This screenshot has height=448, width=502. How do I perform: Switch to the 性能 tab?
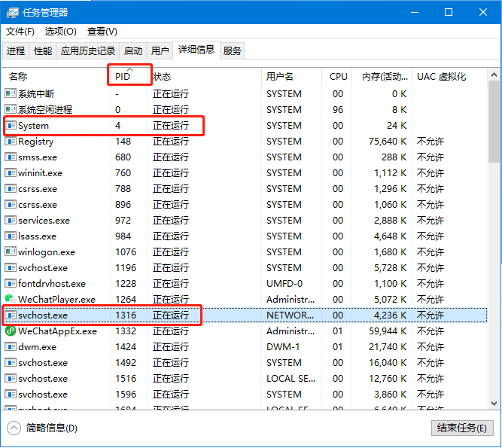coord(43,51)
